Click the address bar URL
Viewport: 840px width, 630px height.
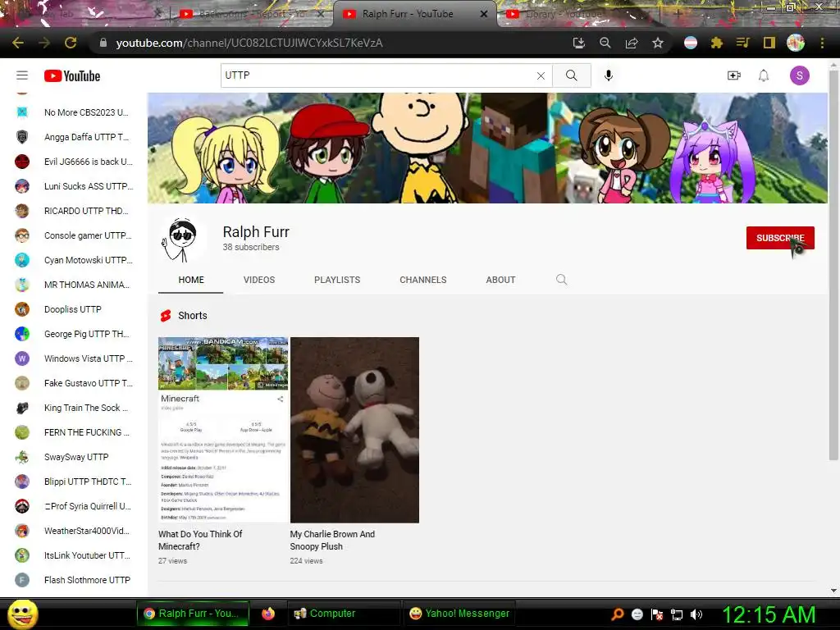click(x=249, y=43)
